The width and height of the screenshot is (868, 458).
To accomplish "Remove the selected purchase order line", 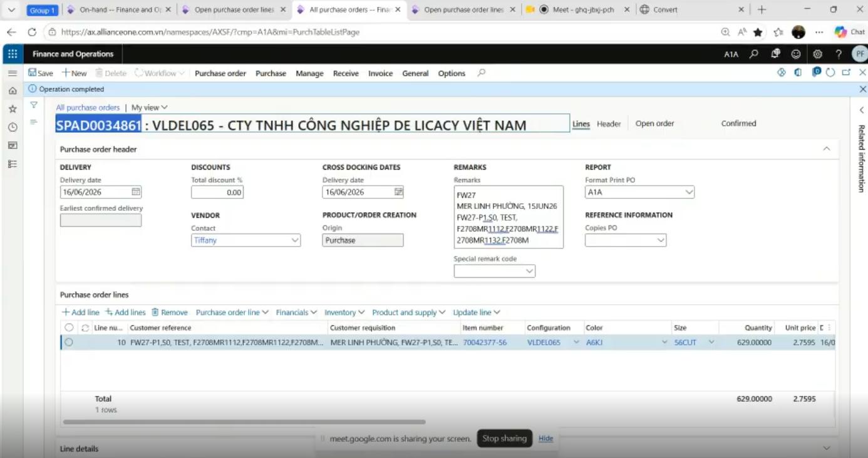I will pyautogui.click(x=170, y=312).
